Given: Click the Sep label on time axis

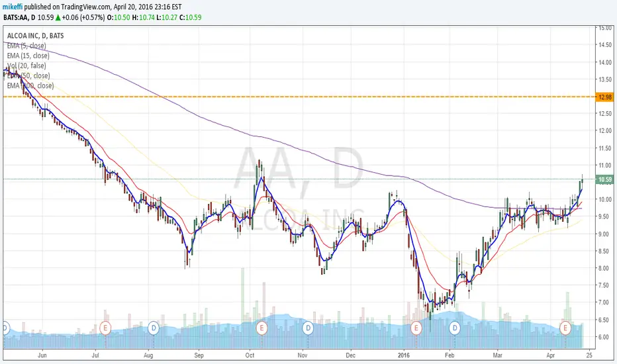Looking at the screenshot, I should pyautogui.click(x=199, y=355).
